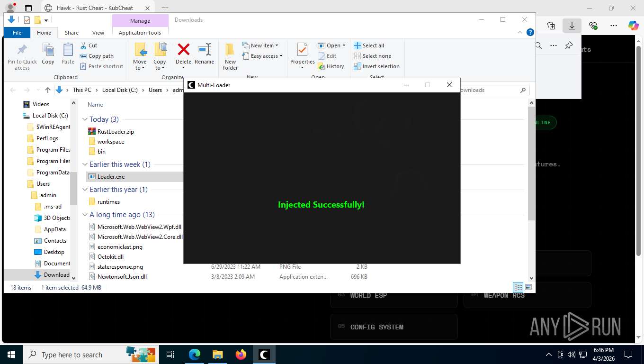Click the Name column header
Image resolution: width=644 pixels, height=364 pixels.
(95, 105)
